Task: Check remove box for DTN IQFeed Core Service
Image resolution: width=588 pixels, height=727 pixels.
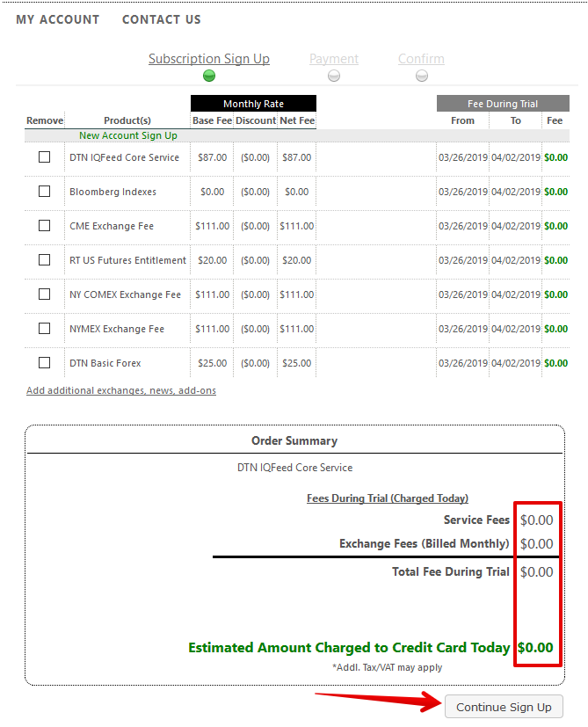Action: tap(44, 157)
